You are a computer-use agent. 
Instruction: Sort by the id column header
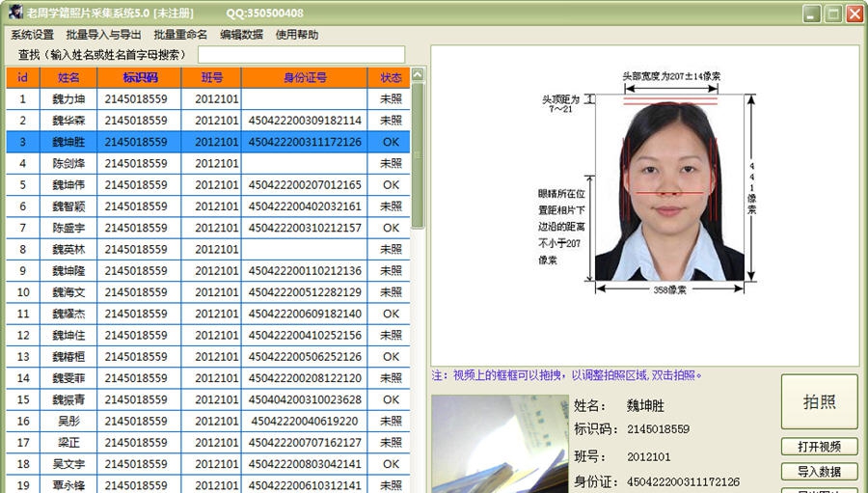pyautogui.click(x=23, y=77)
